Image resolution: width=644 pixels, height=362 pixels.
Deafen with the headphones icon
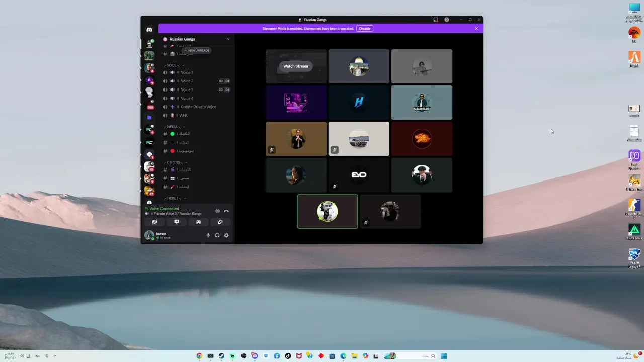point(217,235)
